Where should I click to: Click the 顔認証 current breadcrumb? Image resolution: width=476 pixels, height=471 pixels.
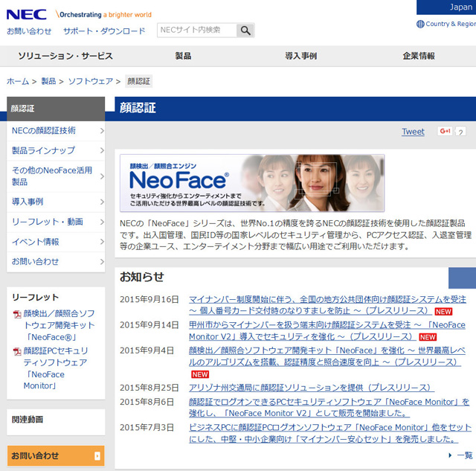tap(139, 81)
